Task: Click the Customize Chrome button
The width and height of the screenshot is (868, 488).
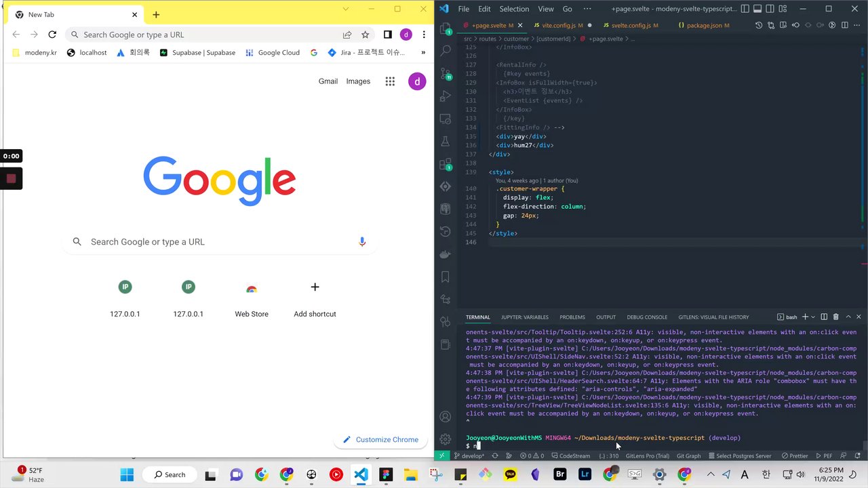Action: pos(380,439)
